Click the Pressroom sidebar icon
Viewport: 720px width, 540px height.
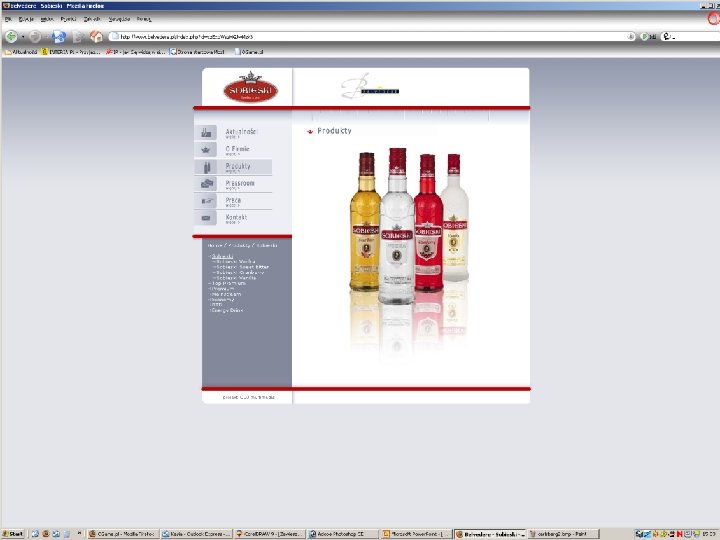coord(207,184)
